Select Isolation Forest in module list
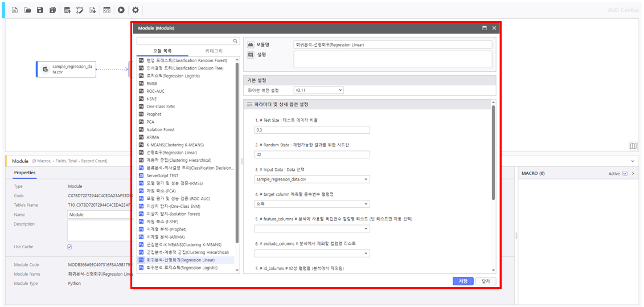644x307 pixels. tap(161, 129)
